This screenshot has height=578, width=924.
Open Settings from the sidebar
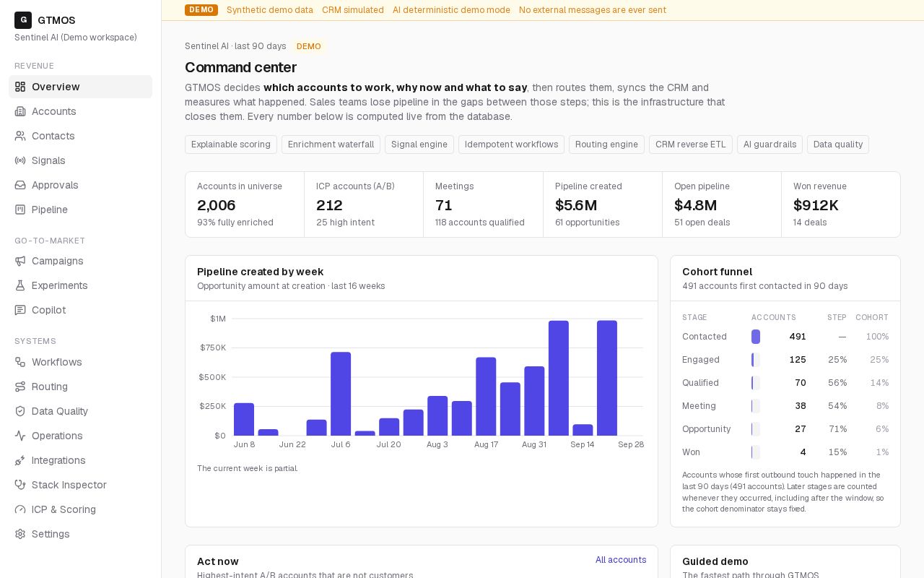[x=80, y=534]
